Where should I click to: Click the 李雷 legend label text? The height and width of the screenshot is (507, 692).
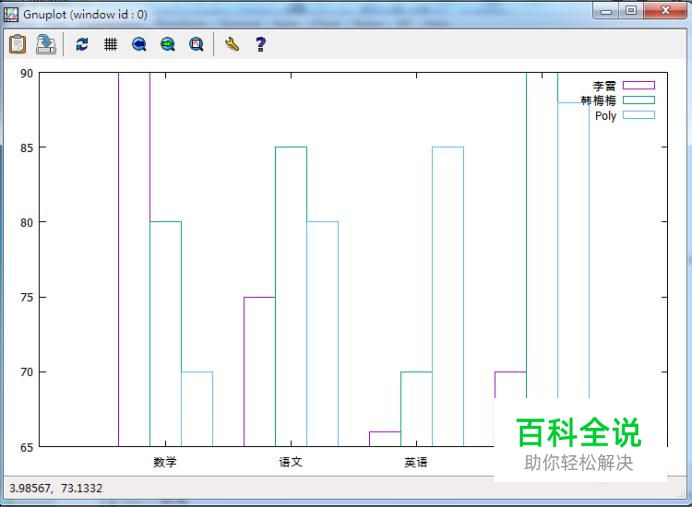(x=604, y=86)
